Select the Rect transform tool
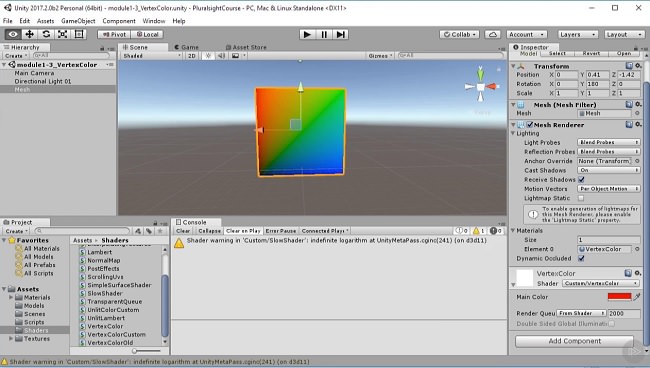The image size is (650, 368). (x=79, y=34)
